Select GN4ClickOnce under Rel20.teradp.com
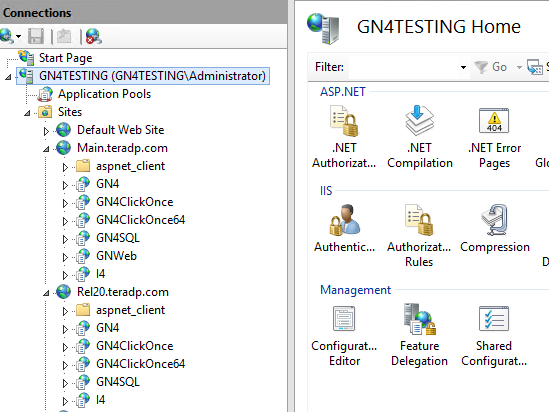 tap(134, 346)
